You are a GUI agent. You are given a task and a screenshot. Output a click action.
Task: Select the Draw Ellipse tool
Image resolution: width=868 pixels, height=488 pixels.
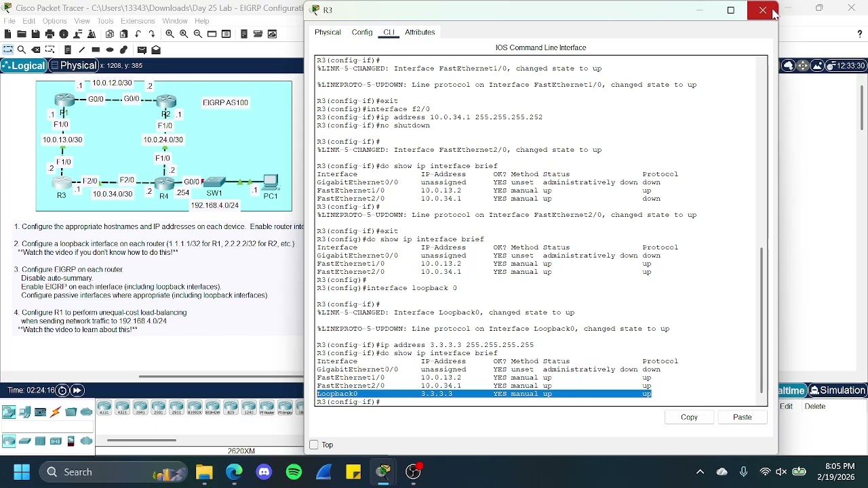pos(110,49)
